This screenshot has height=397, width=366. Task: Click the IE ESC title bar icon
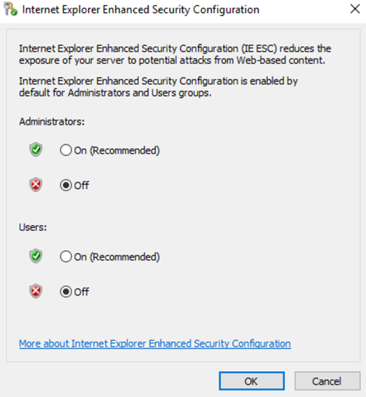click(10, 9)
